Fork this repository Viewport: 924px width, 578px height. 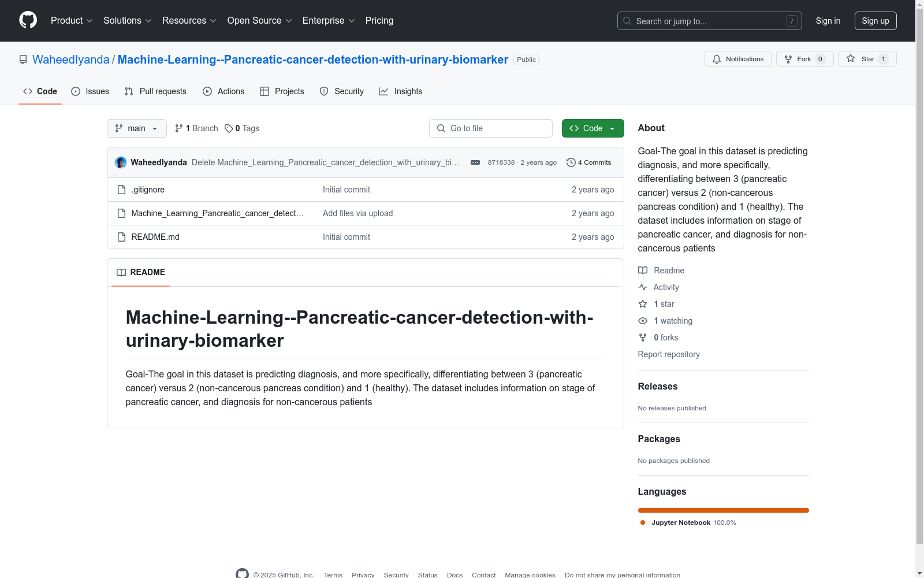[x=805, y=59]
